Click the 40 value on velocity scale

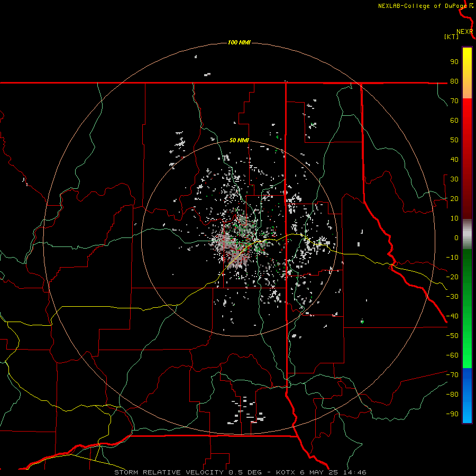click(454, 160)
